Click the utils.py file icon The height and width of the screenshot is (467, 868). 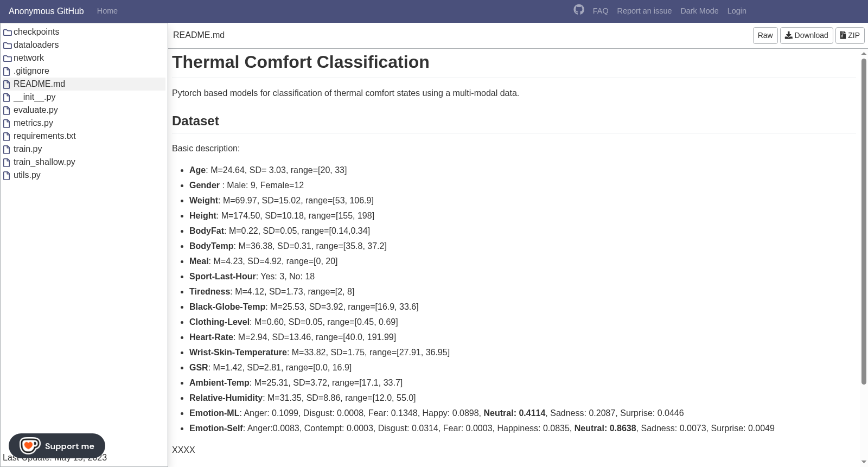(7, 175)
